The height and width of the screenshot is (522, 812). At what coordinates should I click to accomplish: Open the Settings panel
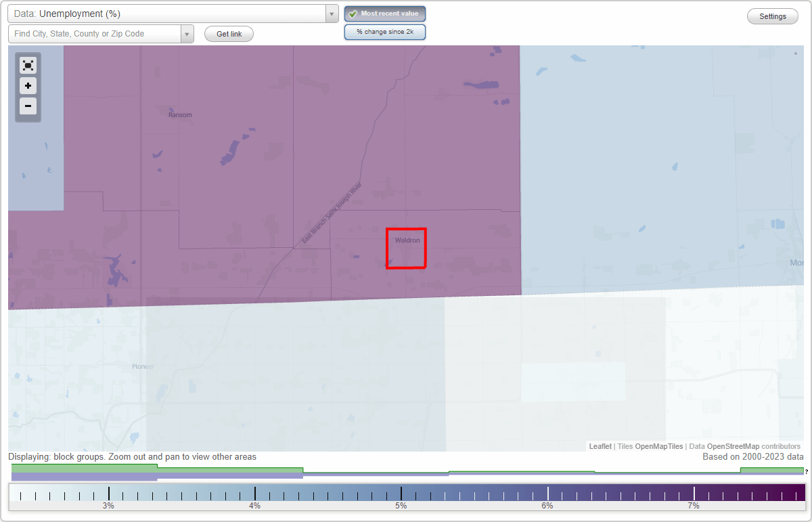(x=772, y=16)
